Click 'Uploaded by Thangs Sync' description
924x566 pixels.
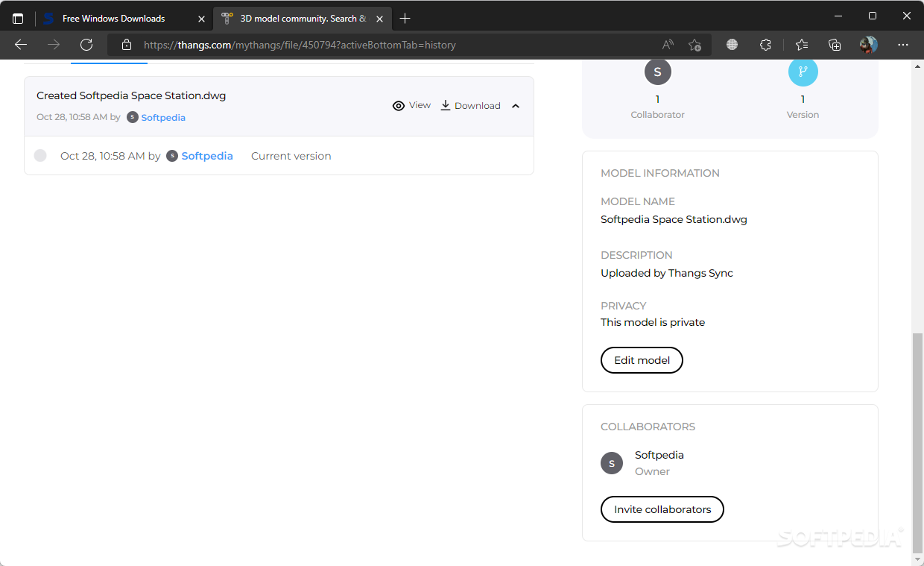[667, 273]
